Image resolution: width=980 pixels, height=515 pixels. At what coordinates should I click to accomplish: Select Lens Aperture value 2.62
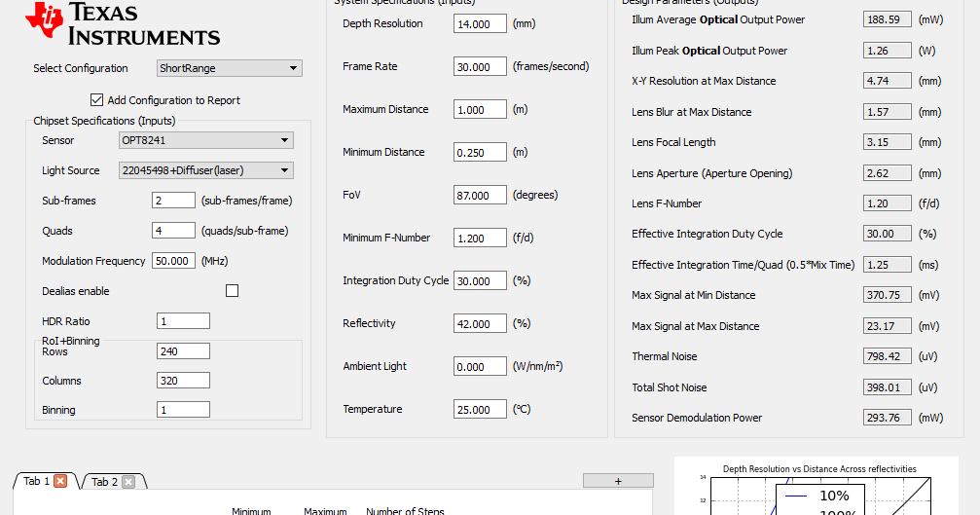pyautogui.click(x=888, y=173)
